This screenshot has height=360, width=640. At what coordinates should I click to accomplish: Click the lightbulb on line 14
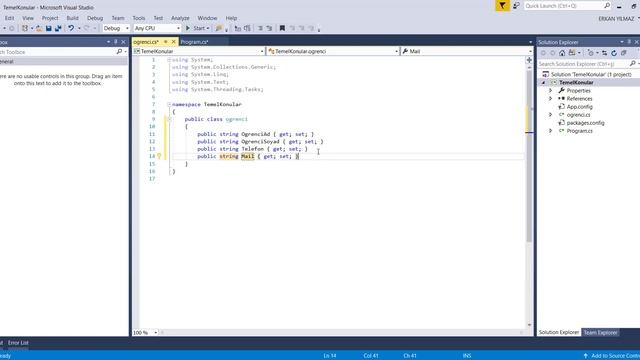point(159,156)
